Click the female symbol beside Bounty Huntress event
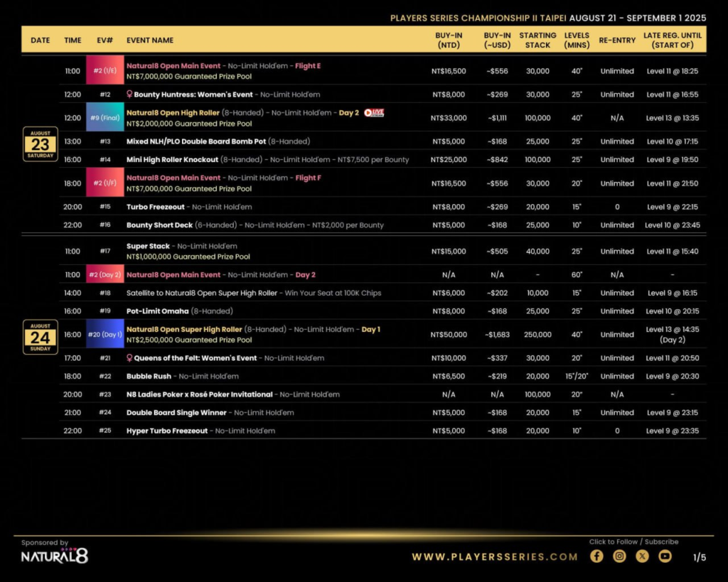The height and width of the screenshot is (582, 728). pos(130,94)
